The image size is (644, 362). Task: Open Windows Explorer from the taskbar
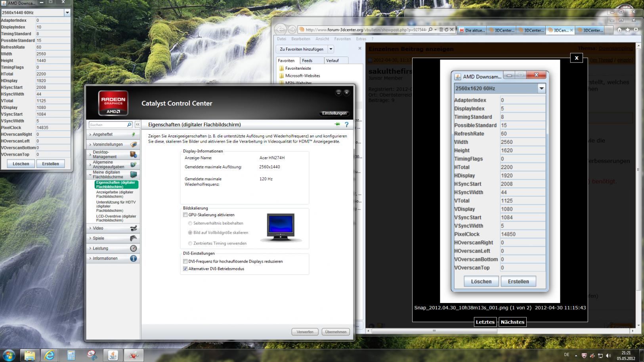point(30,355)
